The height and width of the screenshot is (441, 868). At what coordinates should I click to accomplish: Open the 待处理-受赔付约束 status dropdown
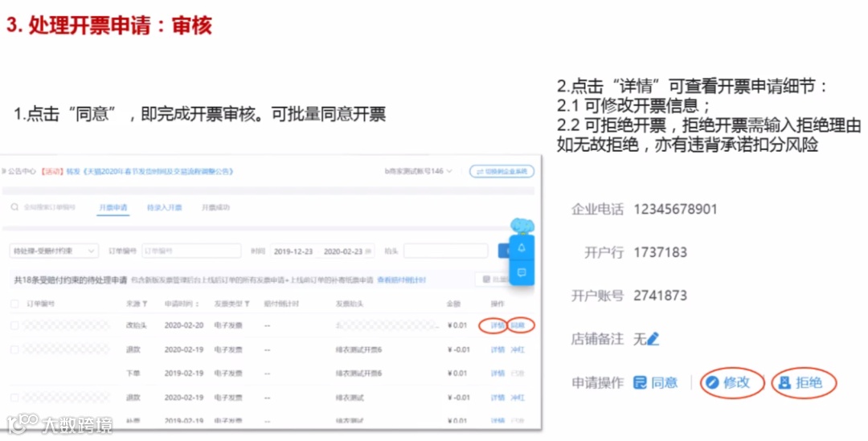click(x=54, y=251)
